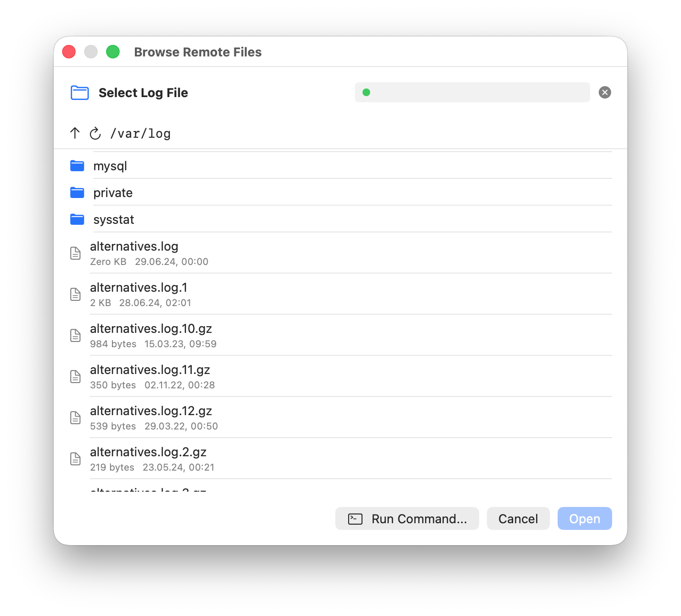The image size is (681, 616).
Task: Click the document icon beside alternatives.log
Action: [x=76, y=253]
